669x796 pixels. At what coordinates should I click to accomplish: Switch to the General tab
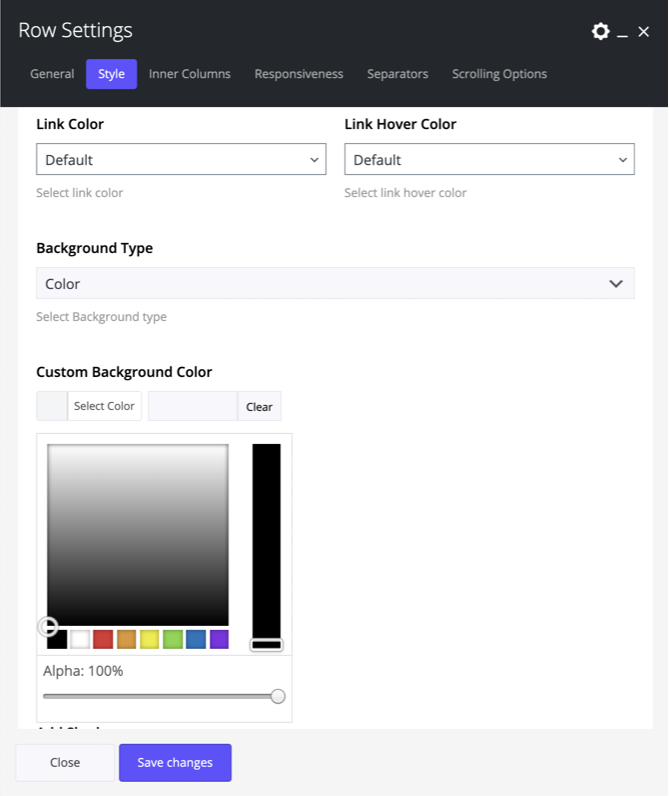(52, 74)
